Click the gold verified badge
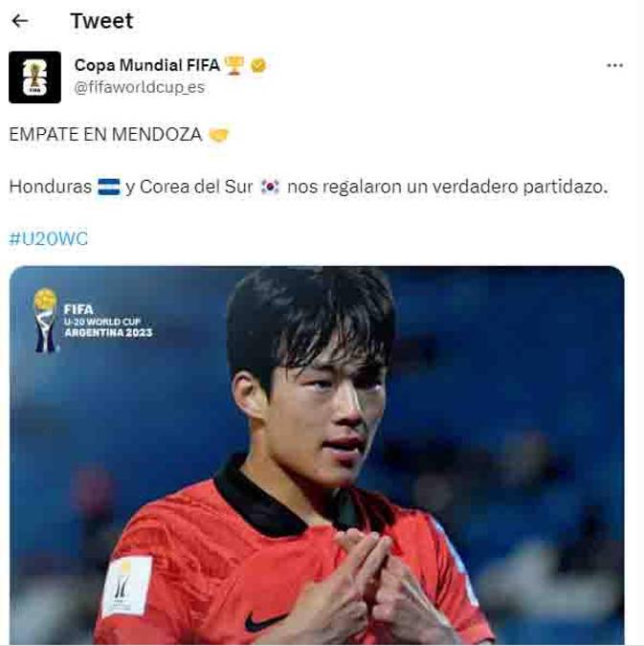Image resolution: width=644 pixels, height=646 pixels. click(258, 65)
